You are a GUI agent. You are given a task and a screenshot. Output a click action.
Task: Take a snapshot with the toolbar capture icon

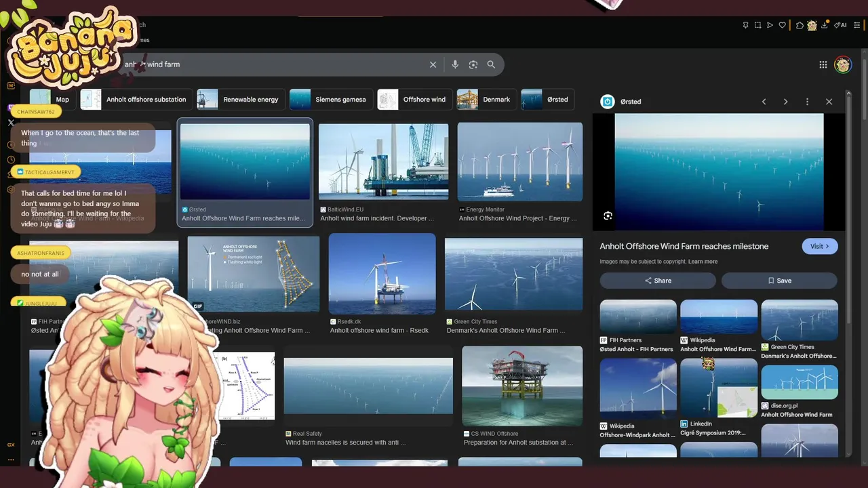(x=757, y=25)
